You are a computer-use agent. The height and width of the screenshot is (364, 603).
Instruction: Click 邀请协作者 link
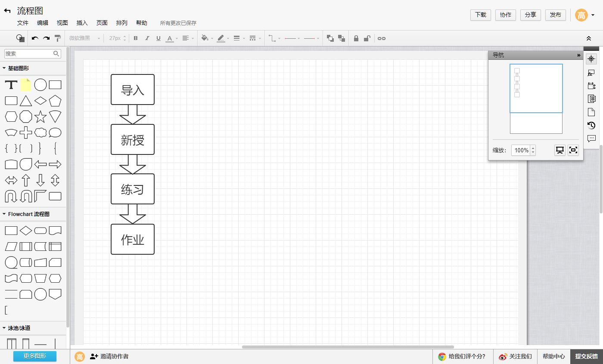[109, 356]
